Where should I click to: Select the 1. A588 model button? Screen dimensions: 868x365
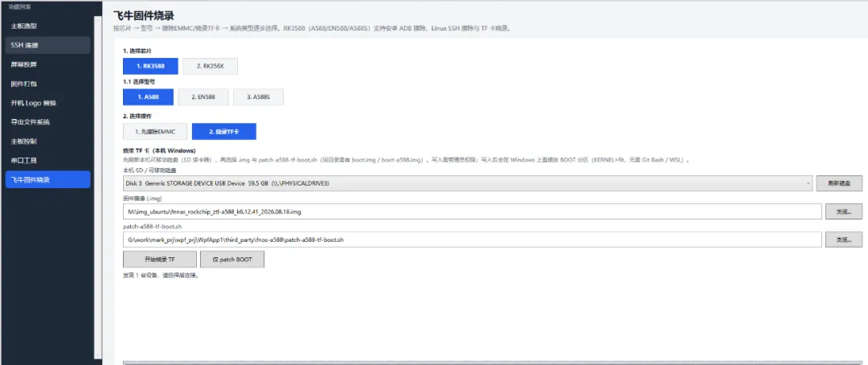149,97
